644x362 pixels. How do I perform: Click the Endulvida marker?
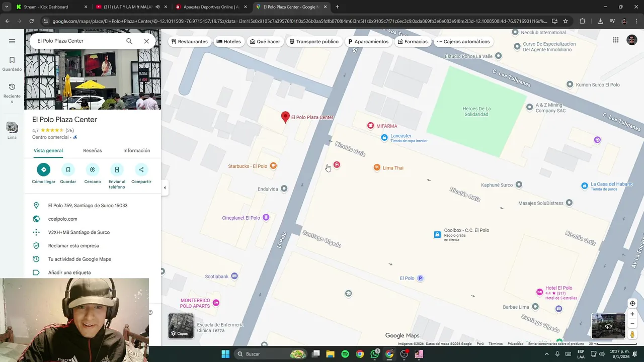tap(284, 189)
